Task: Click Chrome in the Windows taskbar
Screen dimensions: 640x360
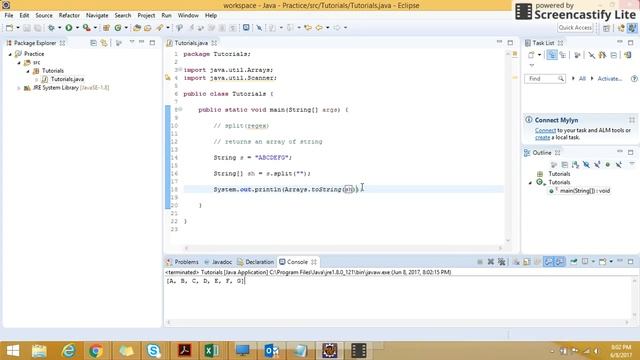Action: point(96,351)
